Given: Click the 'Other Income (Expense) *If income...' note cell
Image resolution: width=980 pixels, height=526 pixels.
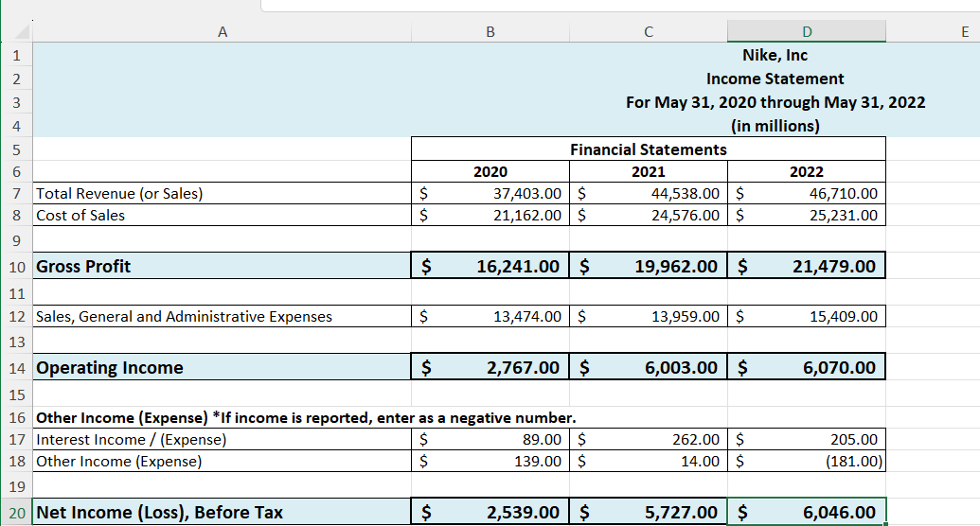Looking at the screenshot, I should [x=306, y=417].
